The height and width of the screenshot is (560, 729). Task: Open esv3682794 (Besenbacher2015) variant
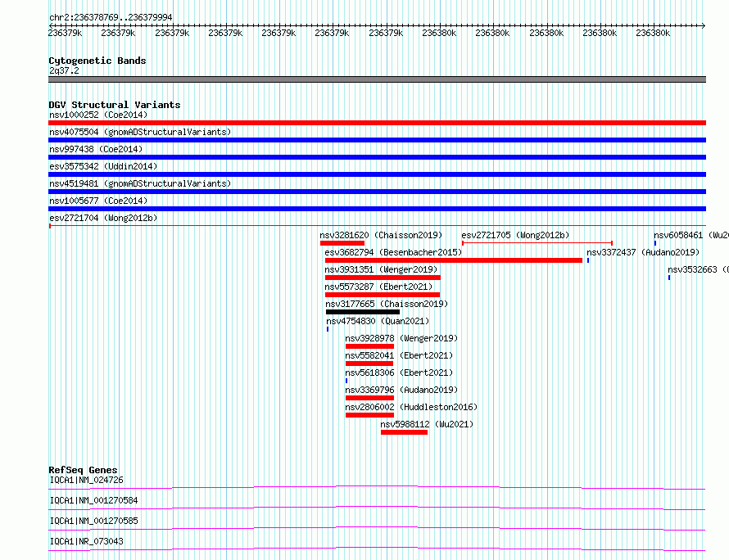[x=393, y=252]
